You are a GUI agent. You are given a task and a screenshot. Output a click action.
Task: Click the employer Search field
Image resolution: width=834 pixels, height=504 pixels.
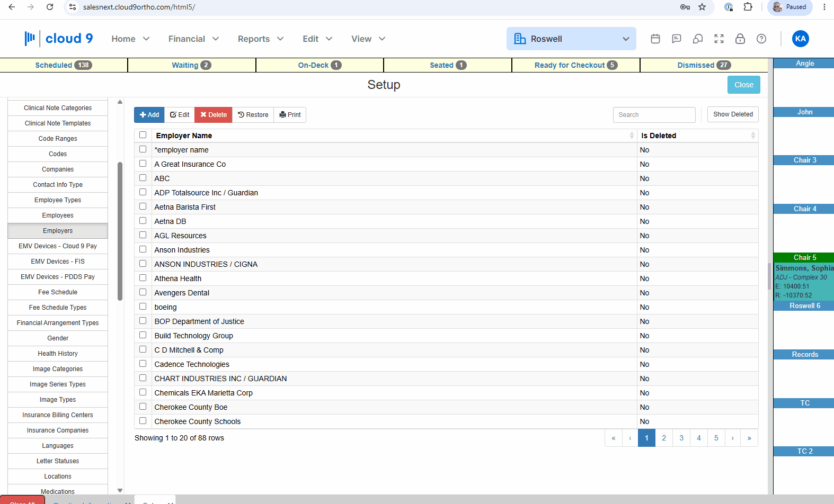coord(654,115)
